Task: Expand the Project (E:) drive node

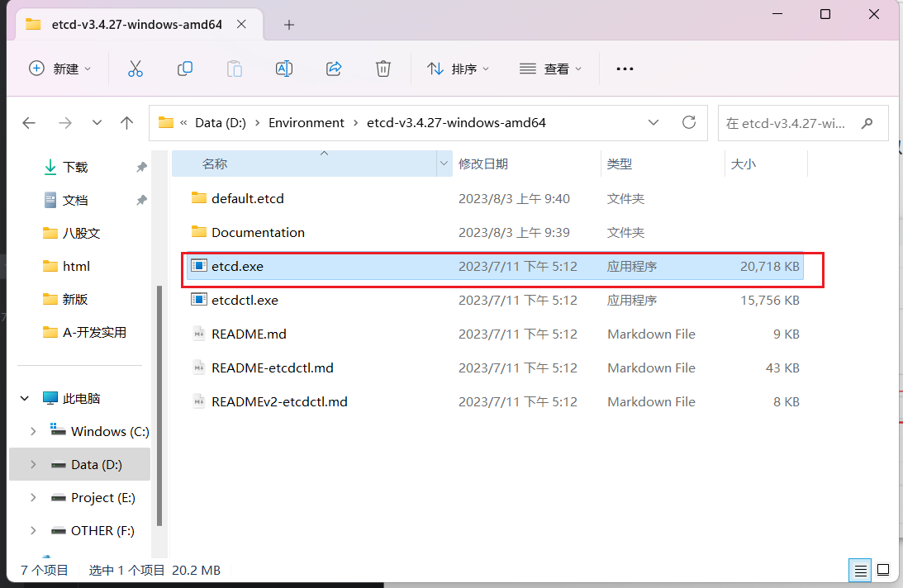Action: coord(33,498)
